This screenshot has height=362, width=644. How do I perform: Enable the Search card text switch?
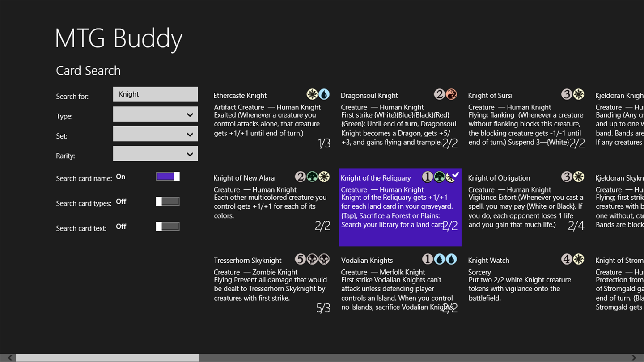(x=168, y=227)
